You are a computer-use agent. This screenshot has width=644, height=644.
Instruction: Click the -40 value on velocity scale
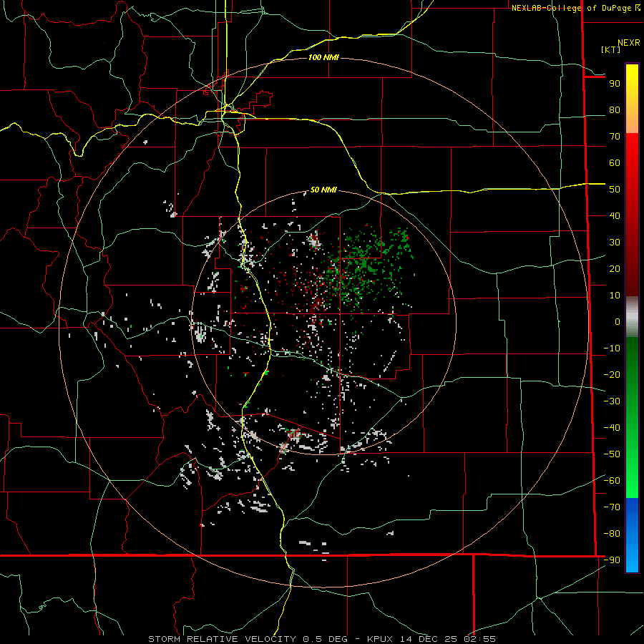[612, 428]
